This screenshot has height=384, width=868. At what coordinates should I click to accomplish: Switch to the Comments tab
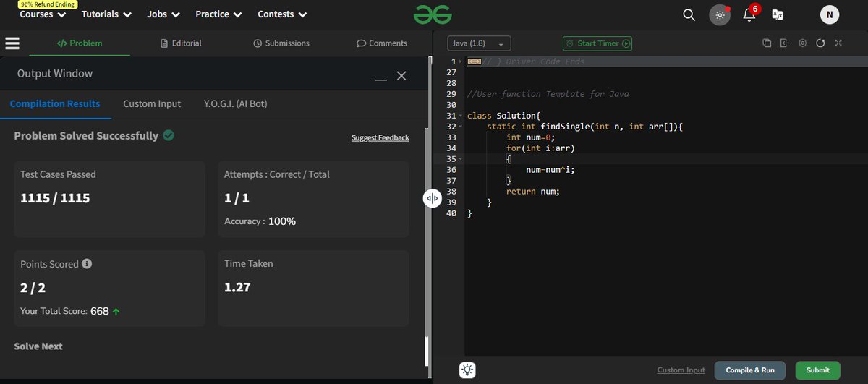coord(382,43)
